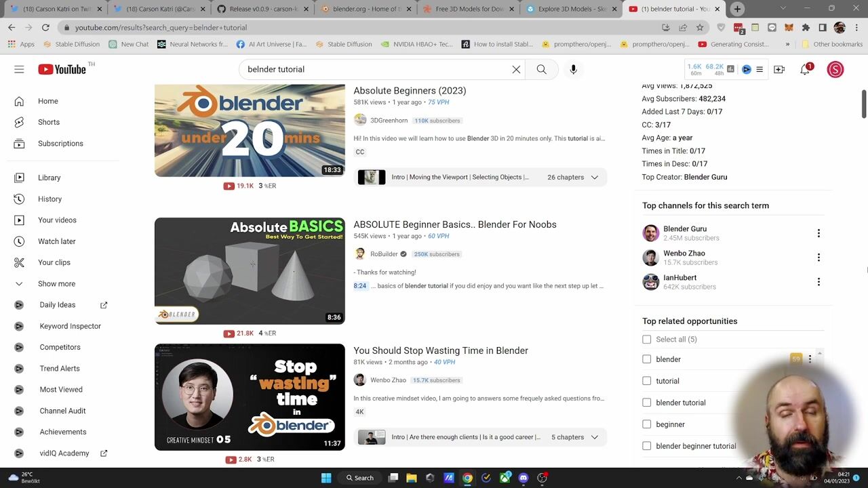The width and height of the screenshot is (868, 488).
Task: Click the search magnifier button
Action: click(x=541, y=69)
